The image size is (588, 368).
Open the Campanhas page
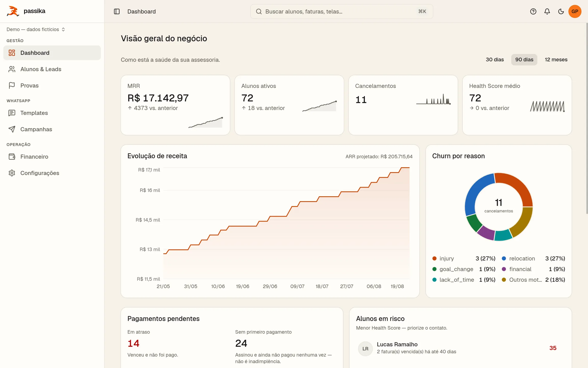[x=52, y=129]
